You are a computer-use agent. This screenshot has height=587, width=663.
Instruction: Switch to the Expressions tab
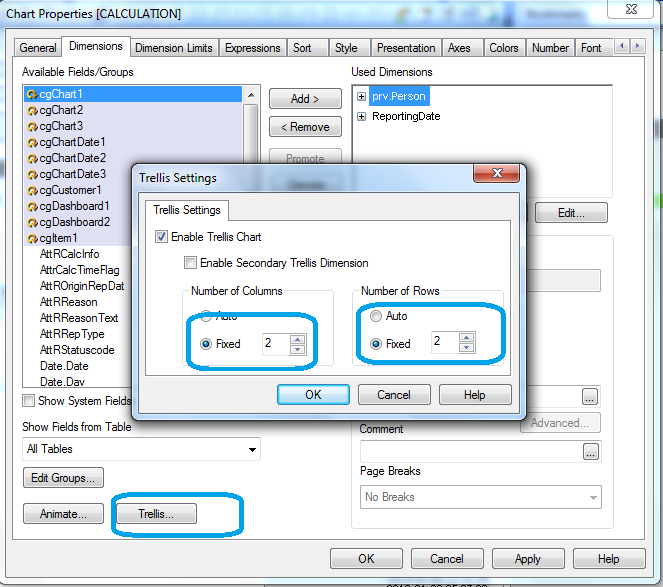[252, 48]
